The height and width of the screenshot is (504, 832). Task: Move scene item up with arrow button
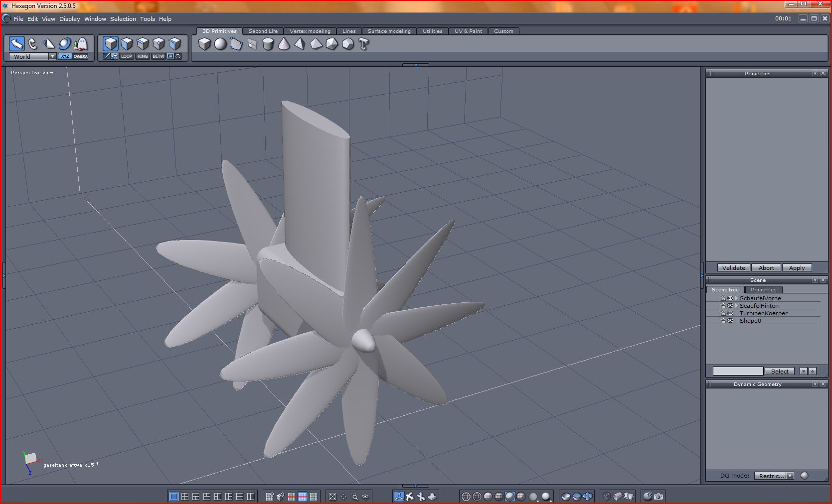pyautogui.click(x=813, y=372)
